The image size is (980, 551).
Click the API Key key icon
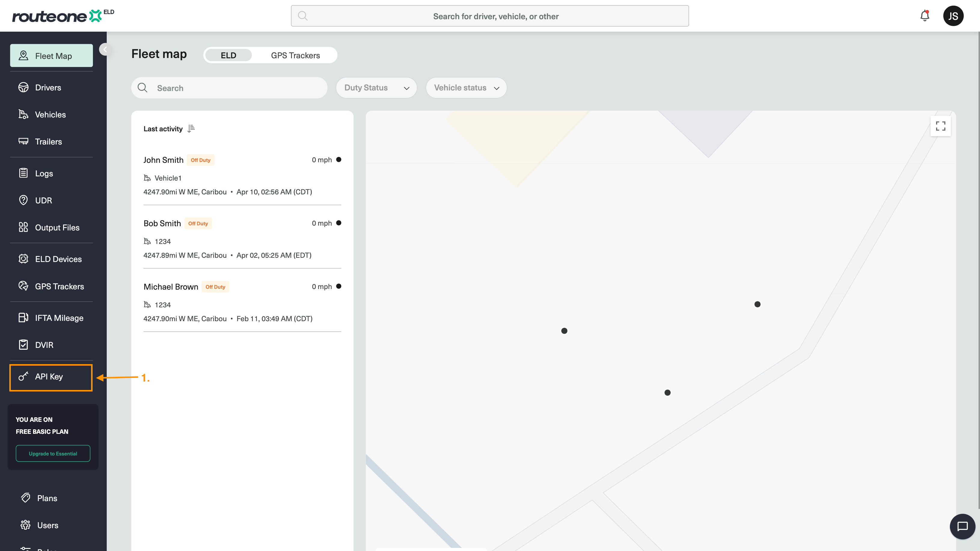pos(23,376)
